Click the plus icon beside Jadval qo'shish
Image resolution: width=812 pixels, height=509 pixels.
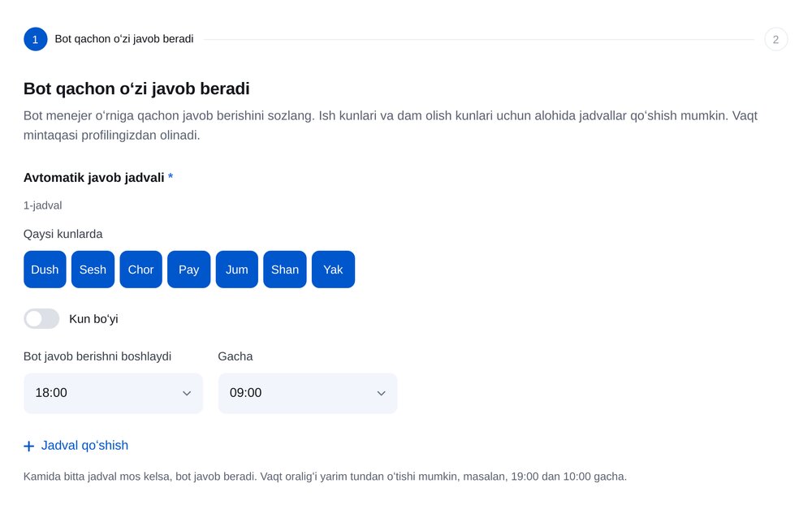click(x=29, y=446)
